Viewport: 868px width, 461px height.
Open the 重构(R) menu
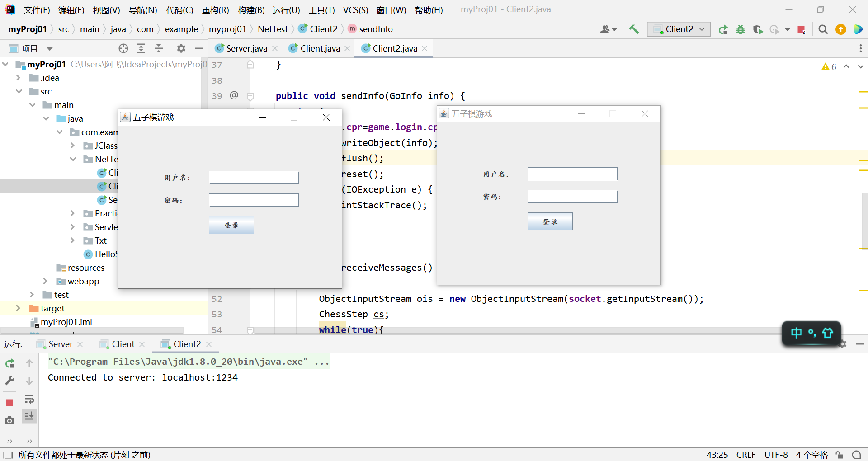pyautogui.click(x=215, y=10)
